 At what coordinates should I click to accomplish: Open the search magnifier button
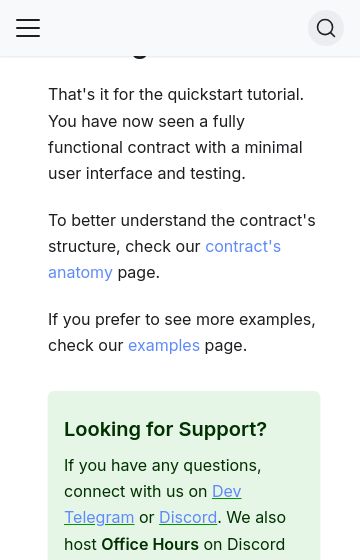coord(326,28)
